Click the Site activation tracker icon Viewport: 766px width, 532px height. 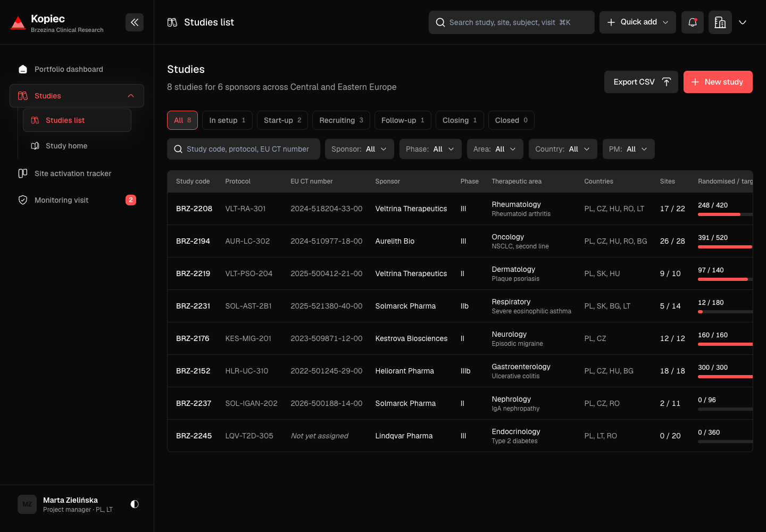click(x=23, y=173)
